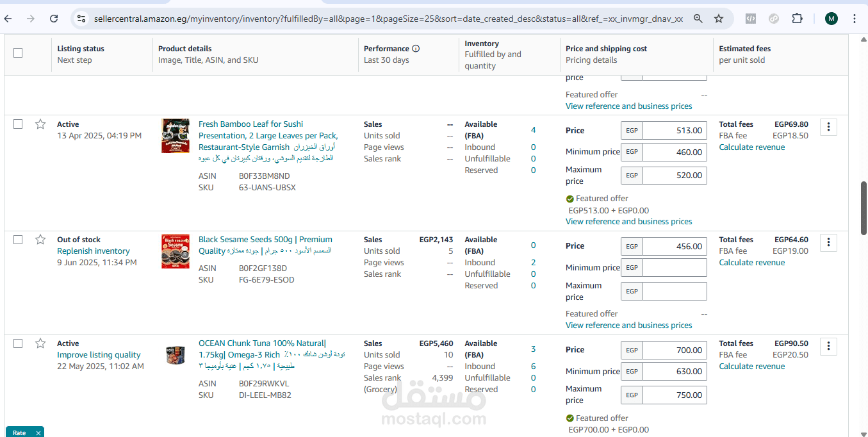The image size is (868, 437).
Task: Star the Black Sesame Seeds listing
Action: [40, 240]
